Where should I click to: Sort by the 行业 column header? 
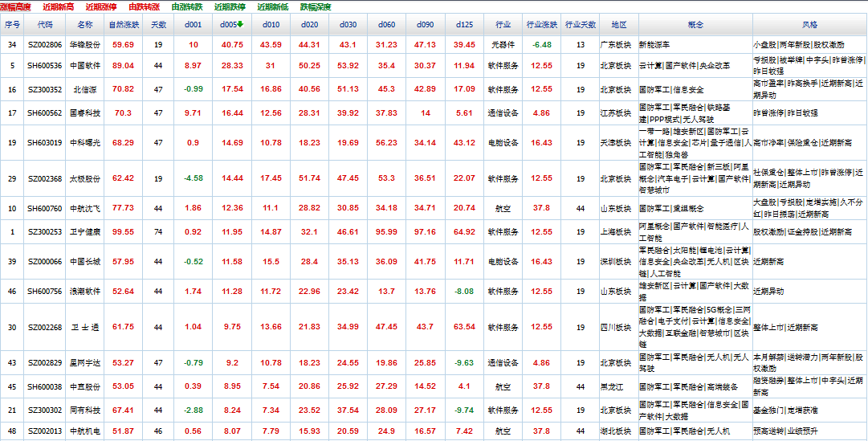click(503, 25)
